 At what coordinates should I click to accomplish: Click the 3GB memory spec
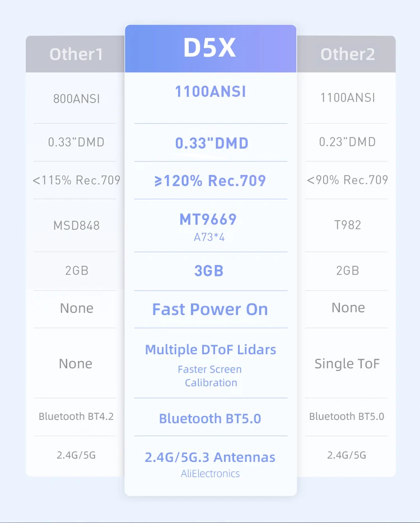click(208, 271)
